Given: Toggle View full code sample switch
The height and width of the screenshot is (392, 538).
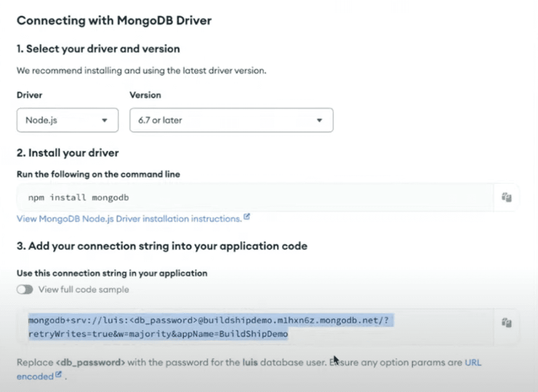Looking at the screenshot, I should coord(25,290).
